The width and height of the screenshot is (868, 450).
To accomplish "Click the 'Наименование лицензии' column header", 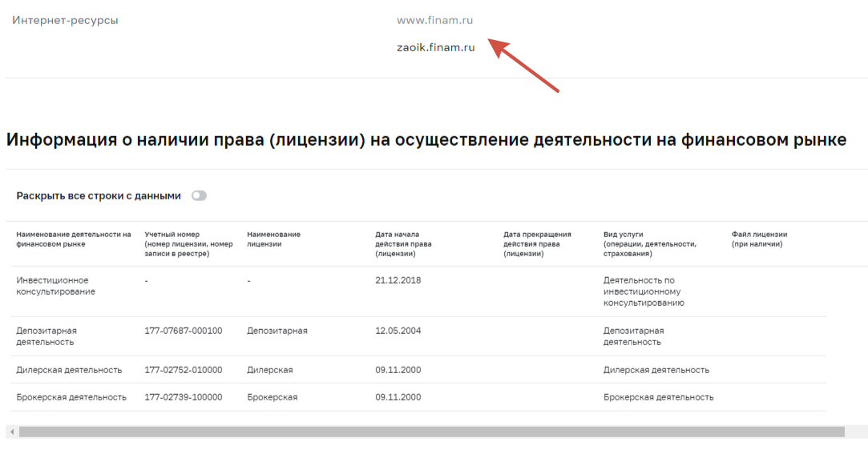I will coord(273,239).
